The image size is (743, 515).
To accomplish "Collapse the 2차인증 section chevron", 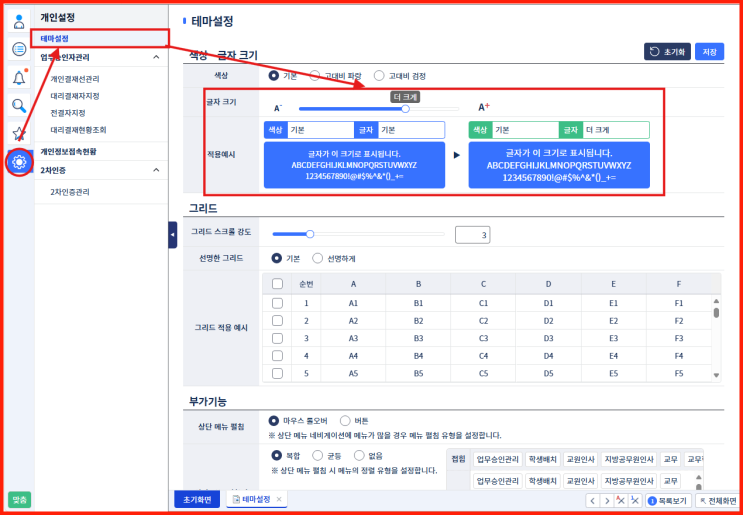I will tap(156, 170).
